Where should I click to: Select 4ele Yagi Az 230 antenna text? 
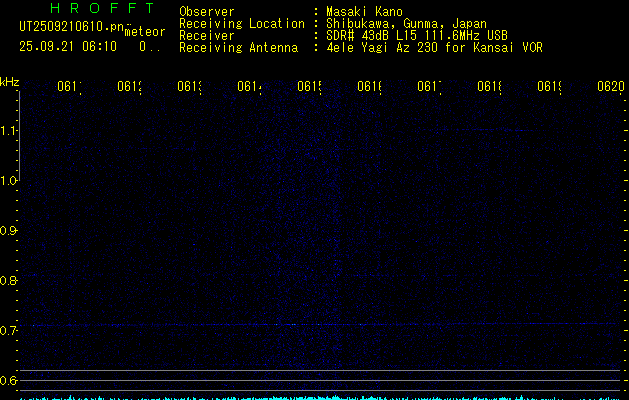click(434, 48)
